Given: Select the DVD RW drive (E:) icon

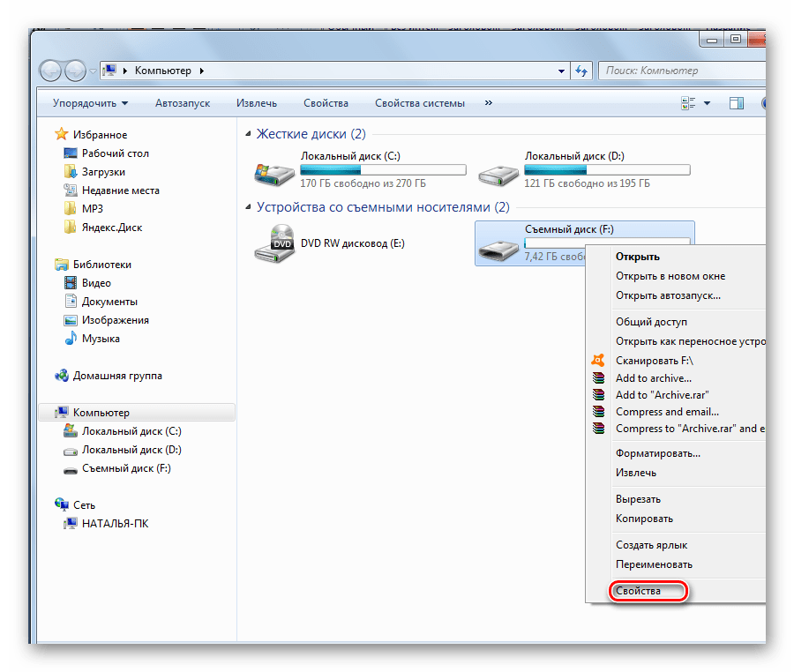Looking at the screenshot, I should tap(273, 244).
